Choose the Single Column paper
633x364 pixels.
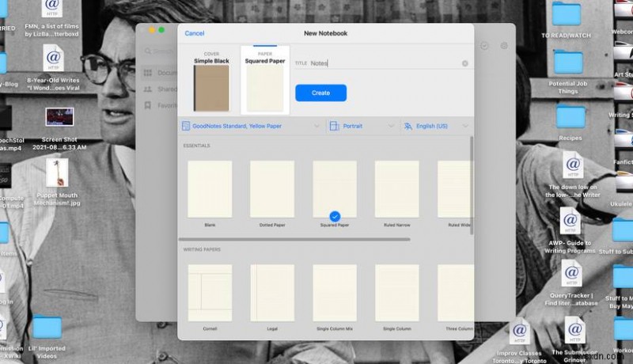tap(397, 293)
